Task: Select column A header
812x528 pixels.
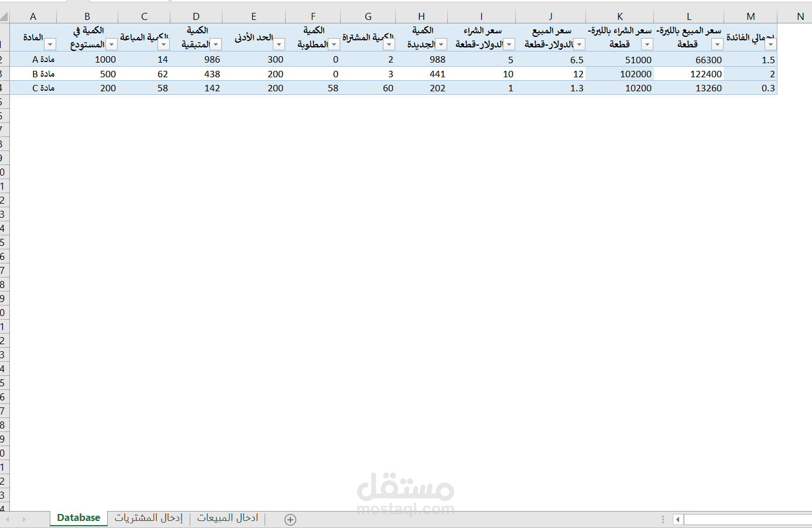Action: tap(33, 16)
